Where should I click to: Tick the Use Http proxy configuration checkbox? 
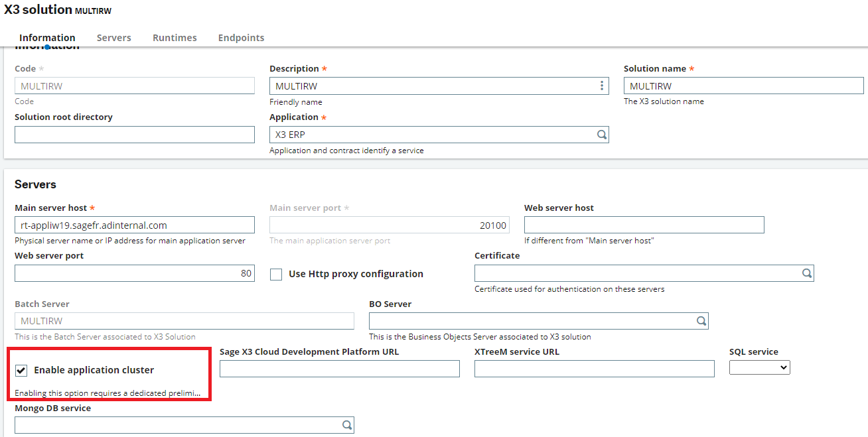click(x=276, y=274)
